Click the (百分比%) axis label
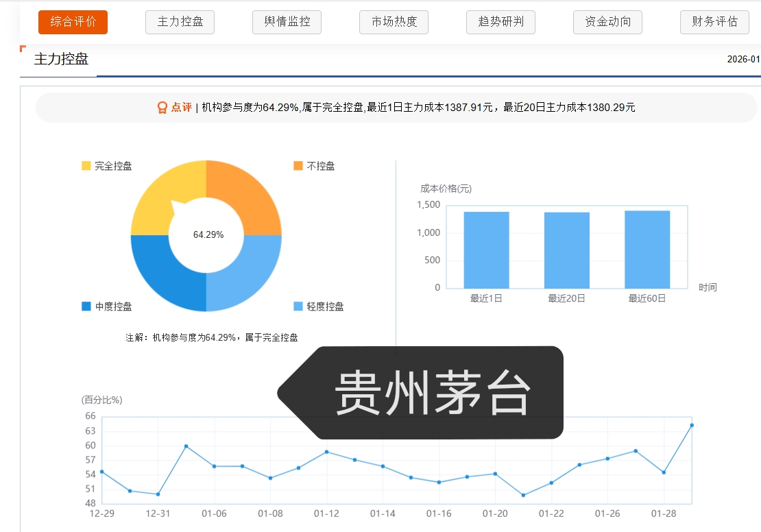 coord(102,400)
